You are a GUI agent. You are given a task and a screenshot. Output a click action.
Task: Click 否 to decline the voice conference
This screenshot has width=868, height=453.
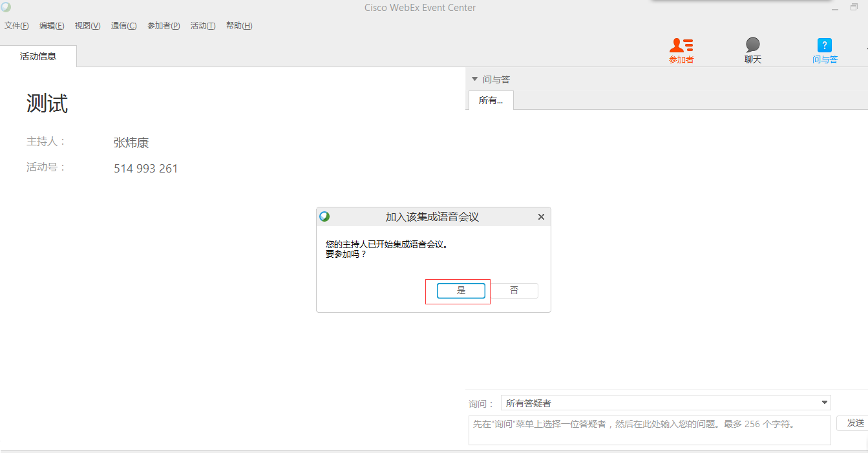pyautogui.click(x=514, y=291)
